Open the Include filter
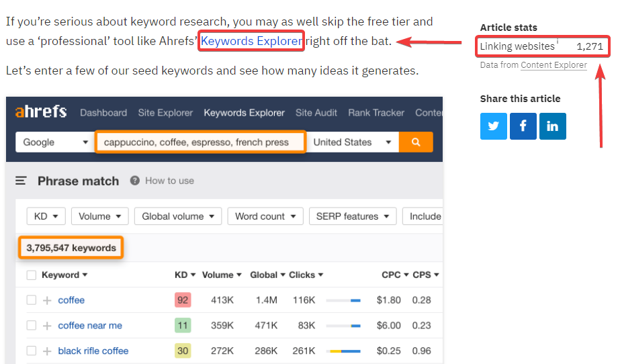618x364 pixels. point(423,216)
